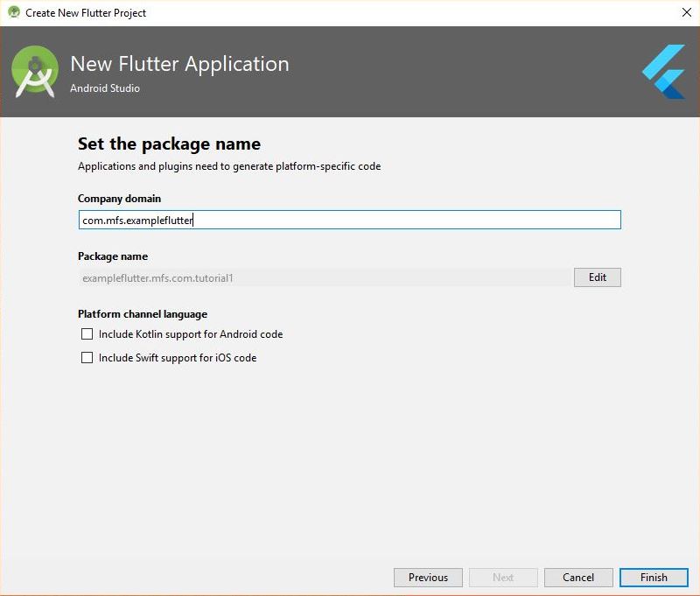Click the disabled Next button
Image resolution: width=700 pixels, height=596 pixels.
point(503,578)
